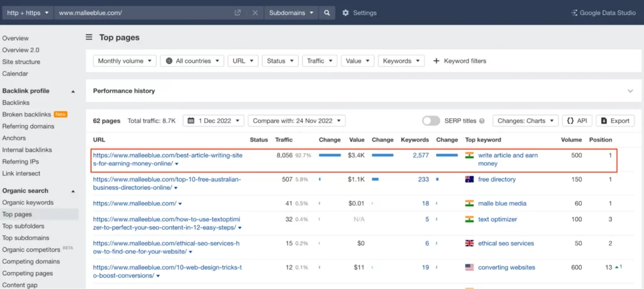
Task: Open Settings gear in top bar
Action: (345, 13)
